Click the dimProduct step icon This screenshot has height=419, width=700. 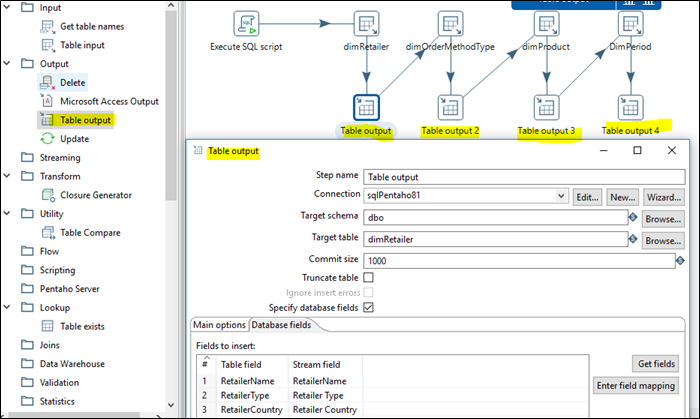[x=545, y=23]
